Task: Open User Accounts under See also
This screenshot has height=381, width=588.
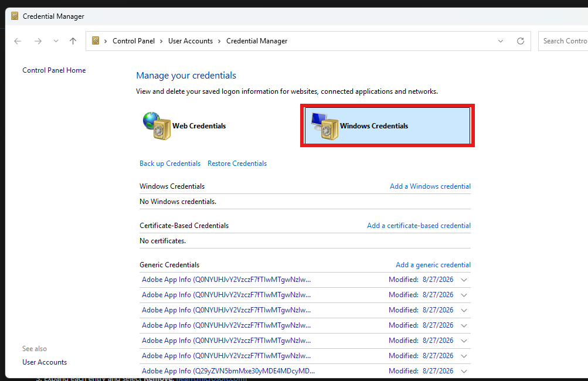Action: (45, 362)
